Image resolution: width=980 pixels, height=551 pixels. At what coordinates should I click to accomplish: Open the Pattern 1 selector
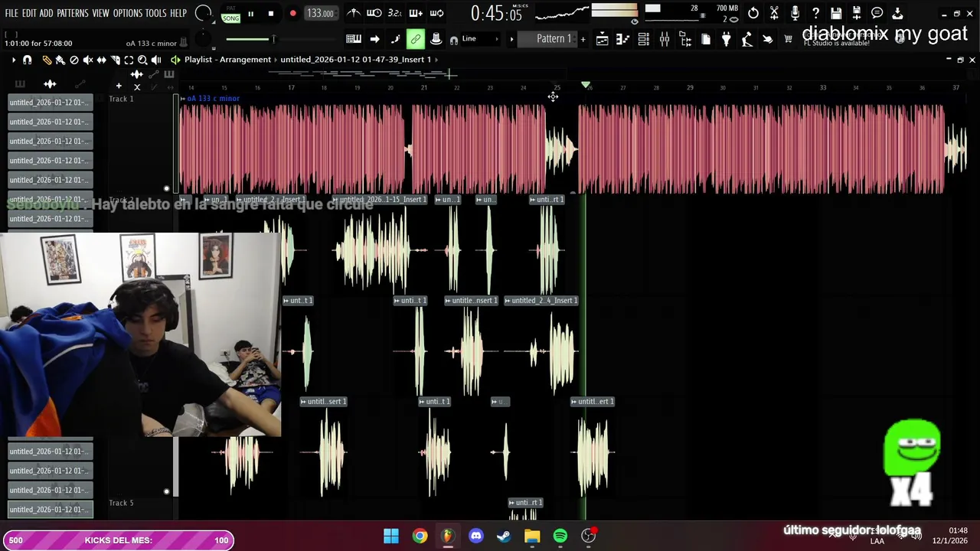tap(554, 39)
